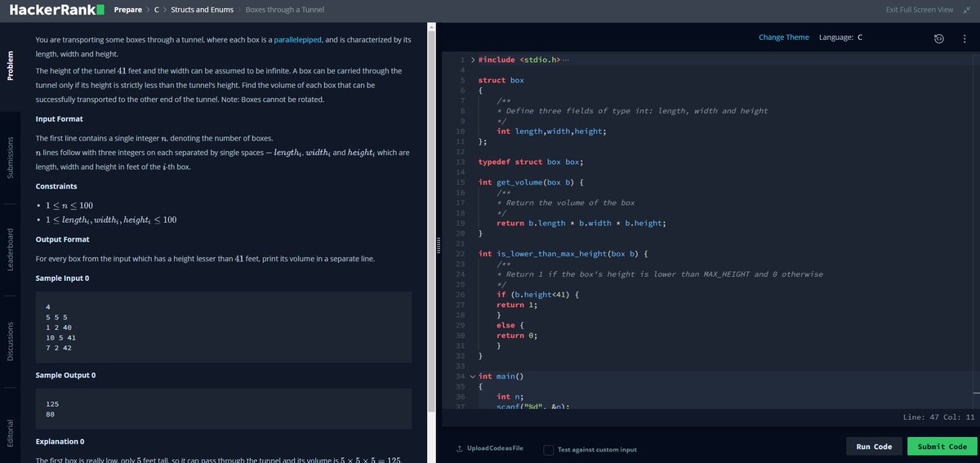Click the 'return 0;' code line
The image size is (980, 463).
tap(517, 335)
